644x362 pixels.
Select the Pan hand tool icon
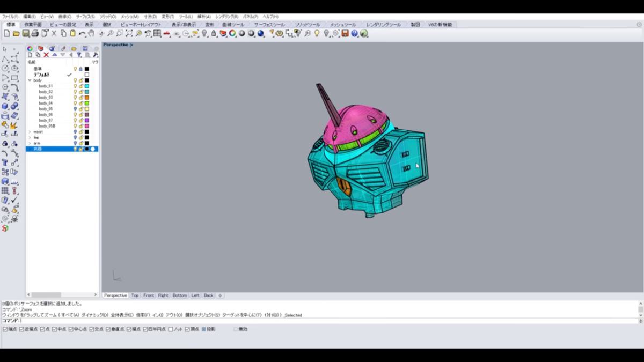91,34
